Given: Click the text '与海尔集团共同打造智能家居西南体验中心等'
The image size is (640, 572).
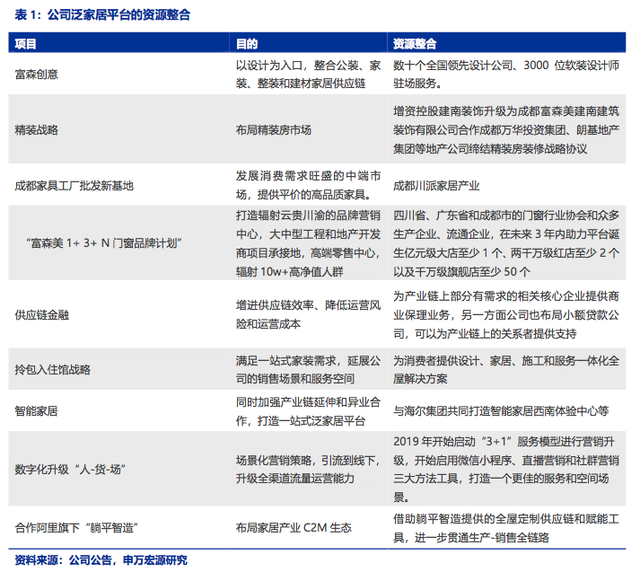Looking at the screenshot, I should pos(501,411).
